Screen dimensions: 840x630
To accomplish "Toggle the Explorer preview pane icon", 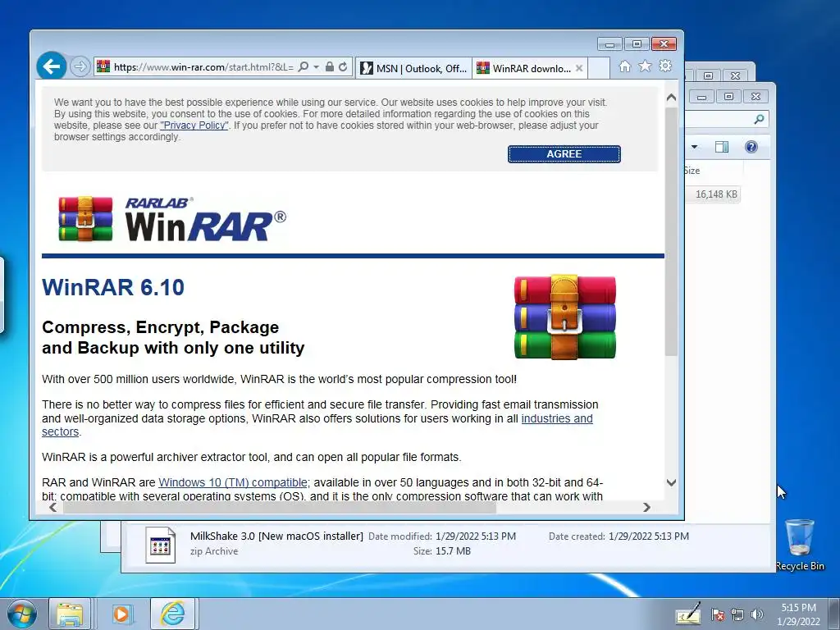I will click(722, 147).
